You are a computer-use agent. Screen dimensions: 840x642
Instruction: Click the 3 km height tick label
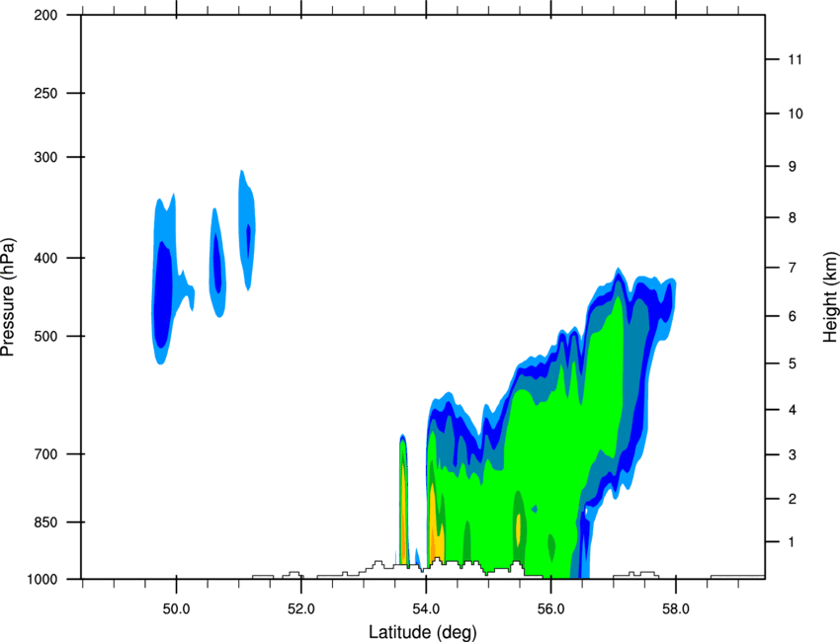click(x=793, y=455)
